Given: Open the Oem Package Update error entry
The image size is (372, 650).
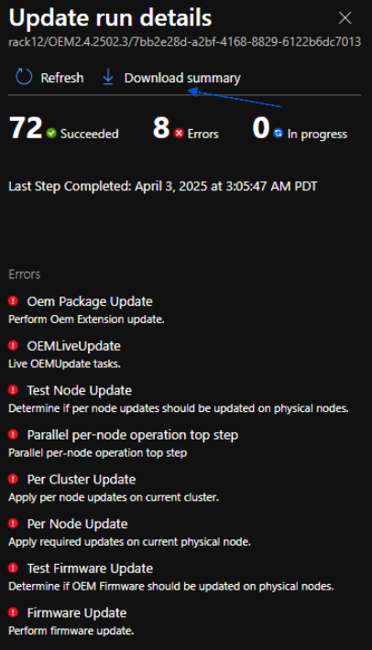Looking at the screenshot, I should coord(90,301).
